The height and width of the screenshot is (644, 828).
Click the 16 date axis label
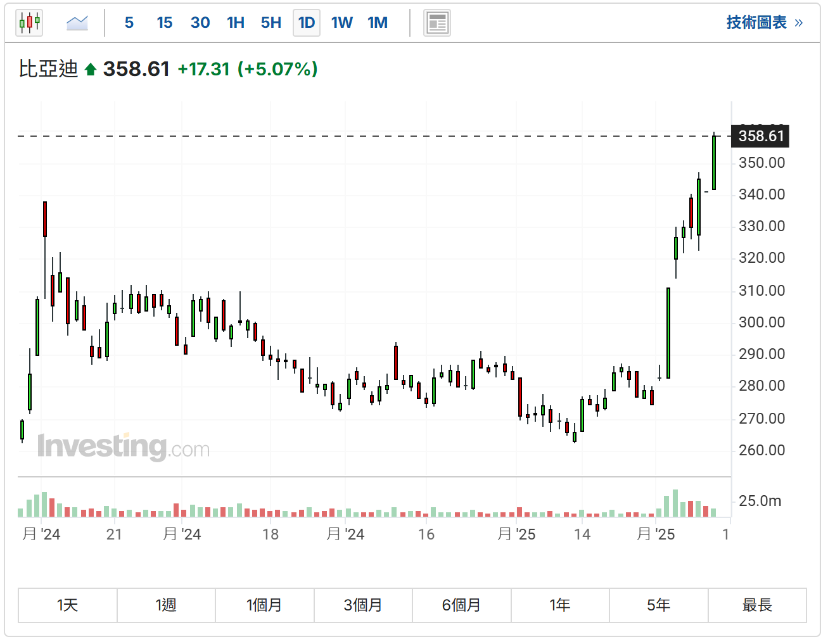point(426,534)
